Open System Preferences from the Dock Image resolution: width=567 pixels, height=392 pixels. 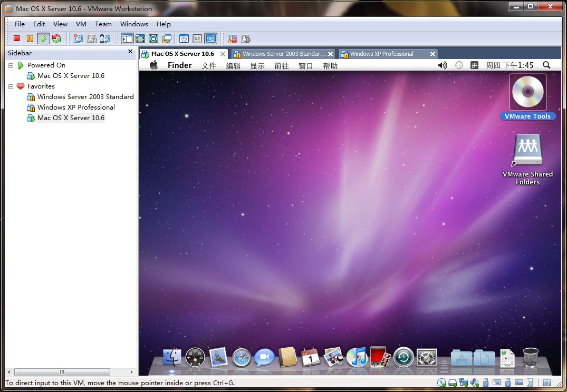pos(427,358)
